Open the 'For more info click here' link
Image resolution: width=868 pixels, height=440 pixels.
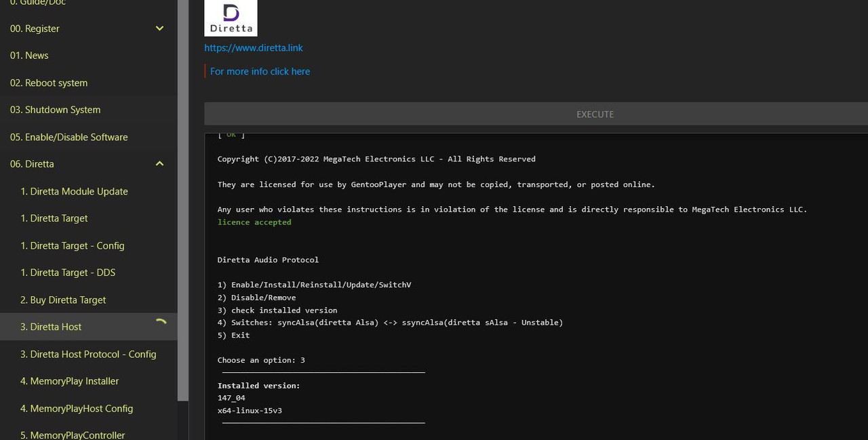coord(260,71)
